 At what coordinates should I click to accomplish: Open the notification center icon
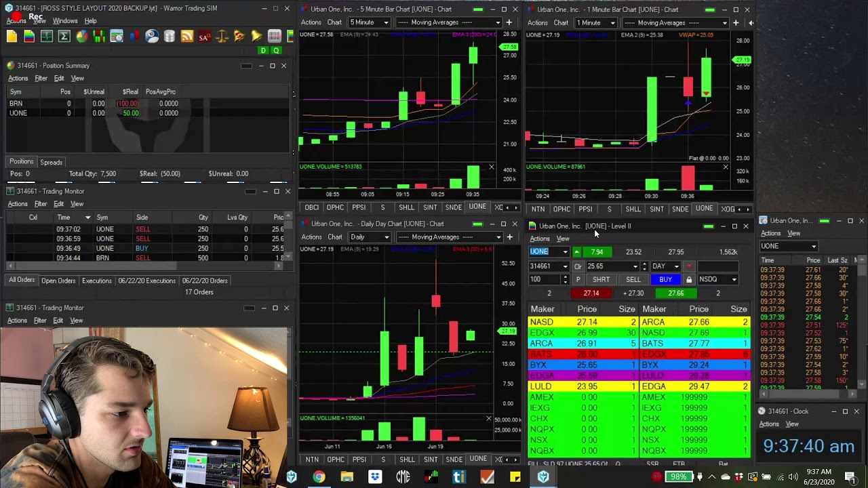pyautogui.click(x=851, y=477)
